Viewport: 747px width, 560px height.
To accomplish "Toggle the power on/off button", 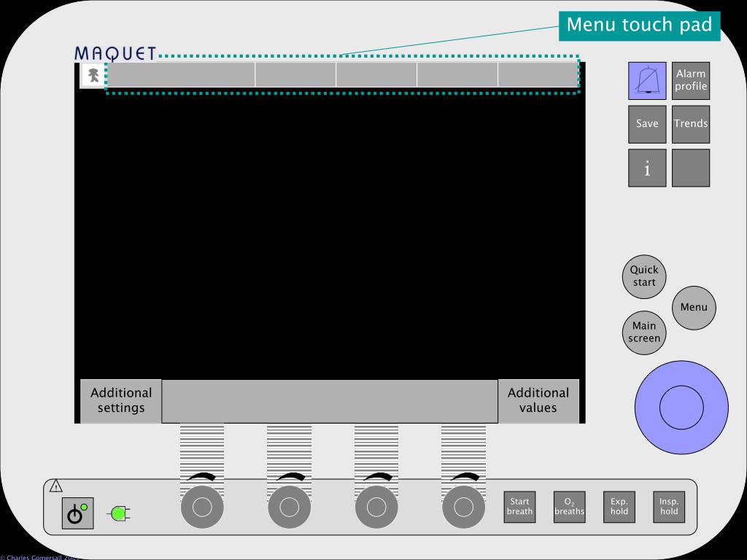I will [77, 513].
